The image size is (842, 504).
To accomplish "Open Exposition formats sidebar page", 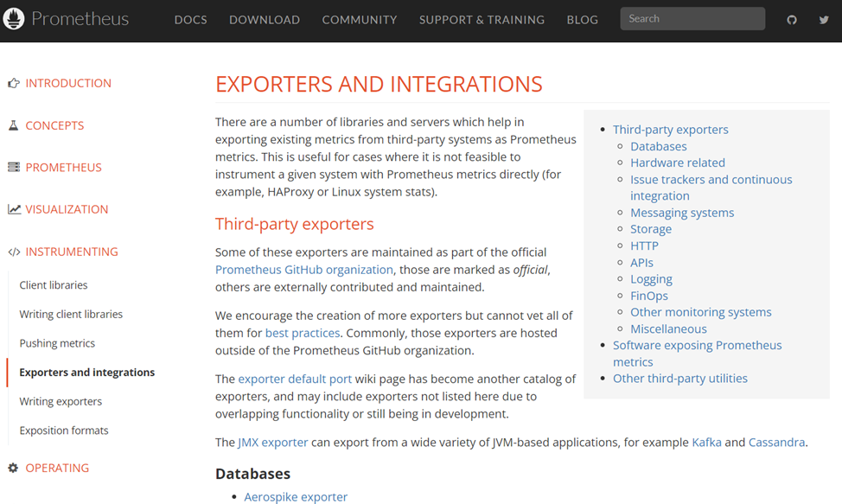I will (x=64, y=430).
